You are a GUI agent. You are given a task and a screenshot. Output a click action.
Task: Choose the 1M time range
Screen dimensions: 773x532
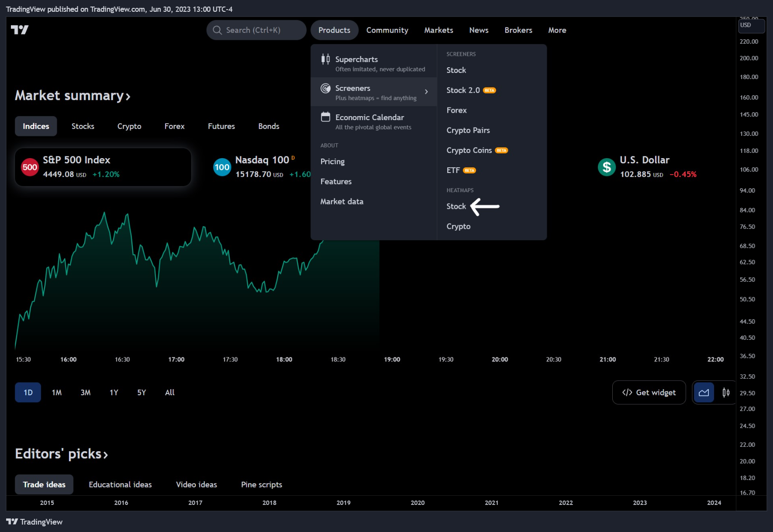pyautogui.click(x=57, y=392)
